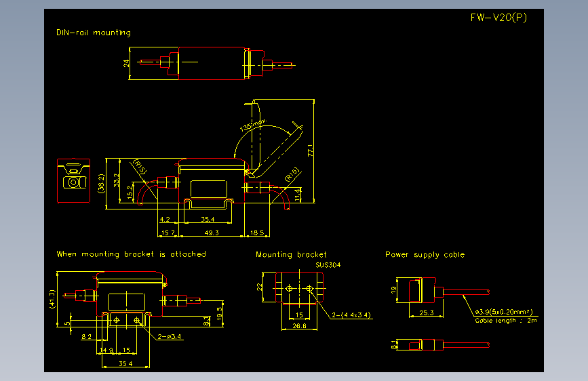Select the SUS304 material label
This screenshot has height=381, width=588.
328,265
